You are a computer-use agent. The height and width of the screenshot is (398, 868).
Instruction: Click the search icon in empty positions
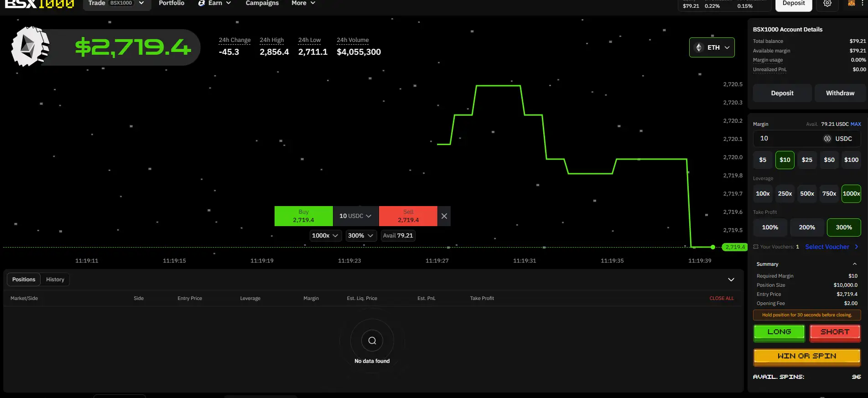(372, 341)
